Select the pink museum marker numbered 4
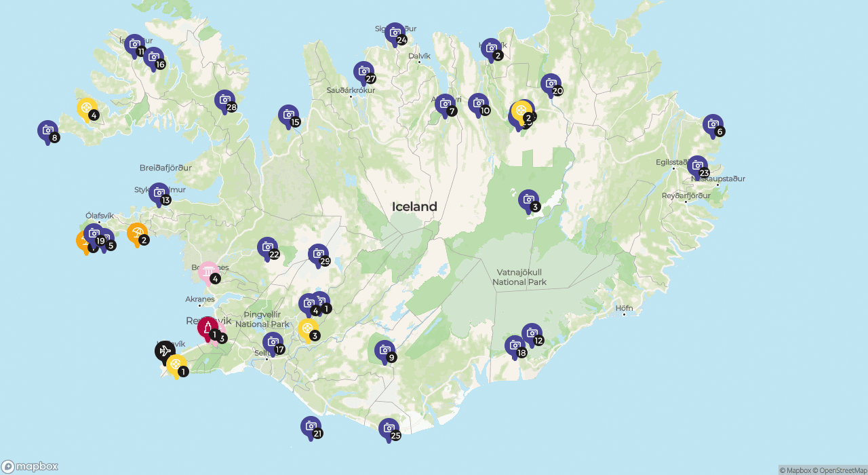 pyautogui.click(x=208, y=273)
